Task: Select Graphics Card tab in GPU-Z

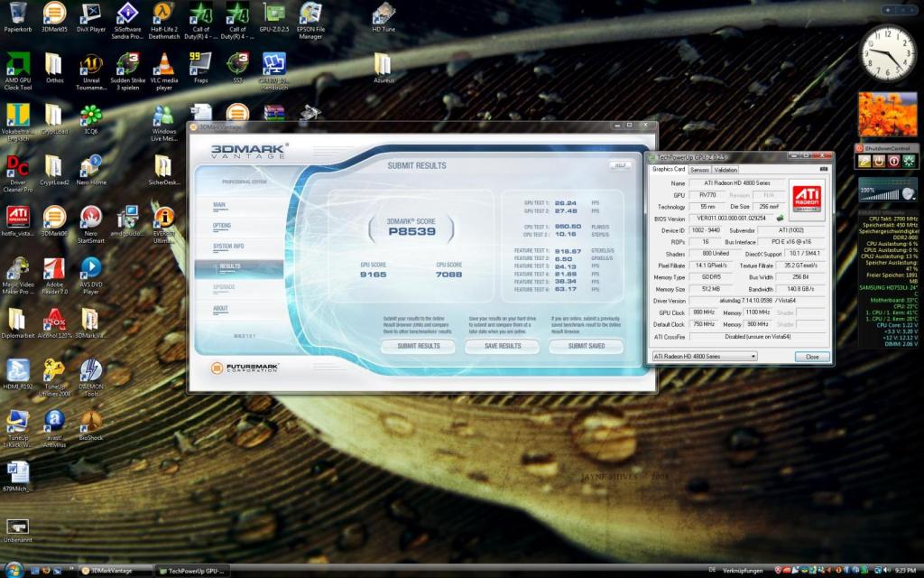Action: [x=669, y=169]
